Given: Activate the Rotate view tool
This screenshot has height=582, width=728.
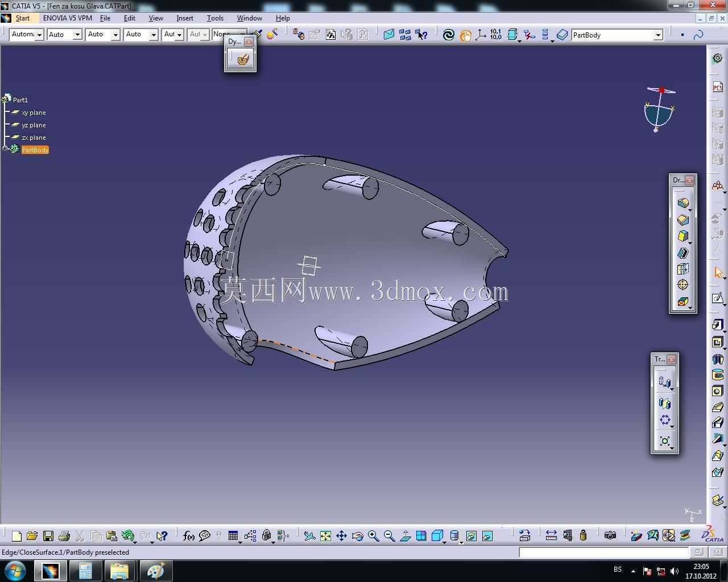Looking at the screenshot, I should pyautogui.click(x=357, y=535).
